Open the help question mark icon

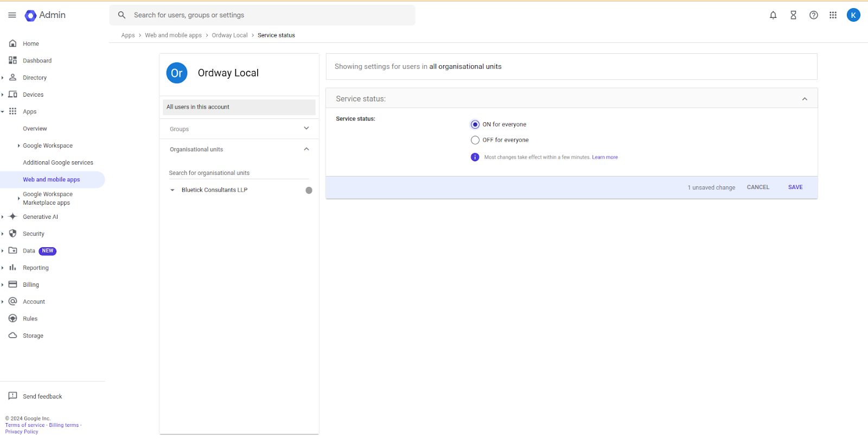pyautogui.click(x=814, y=15)
